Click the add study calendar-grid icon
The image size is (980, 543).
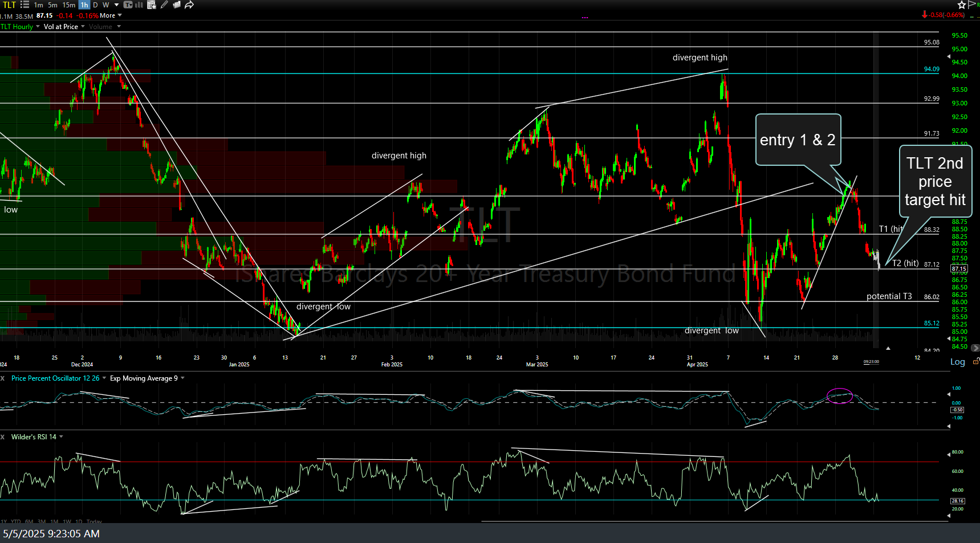tap(152, 5)
